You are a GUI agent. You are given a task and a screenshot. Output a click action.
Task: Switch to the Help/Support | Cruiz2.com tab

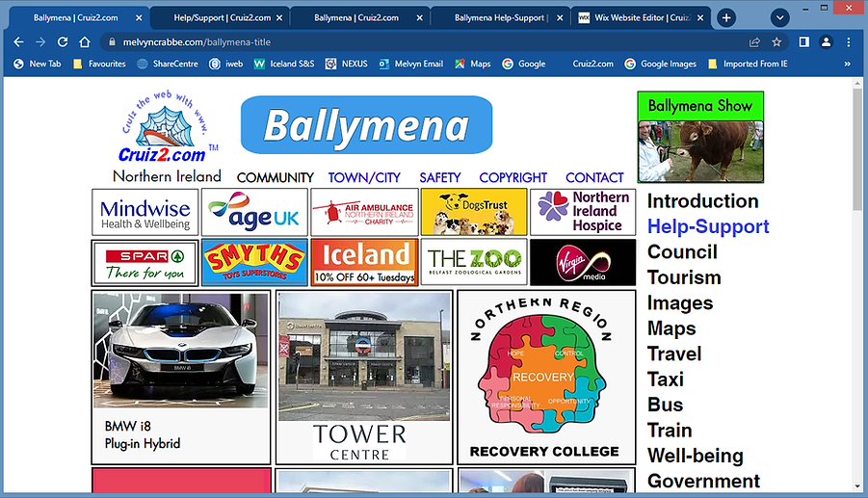(x=222, y=17)
